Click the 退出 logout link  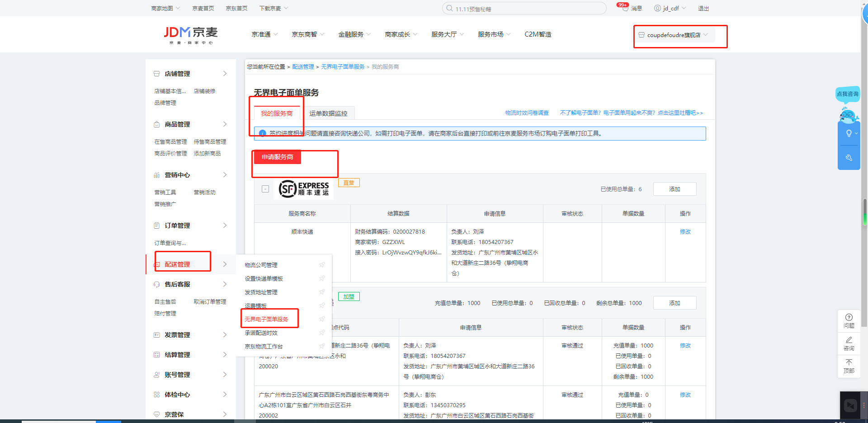click(703, 8)
